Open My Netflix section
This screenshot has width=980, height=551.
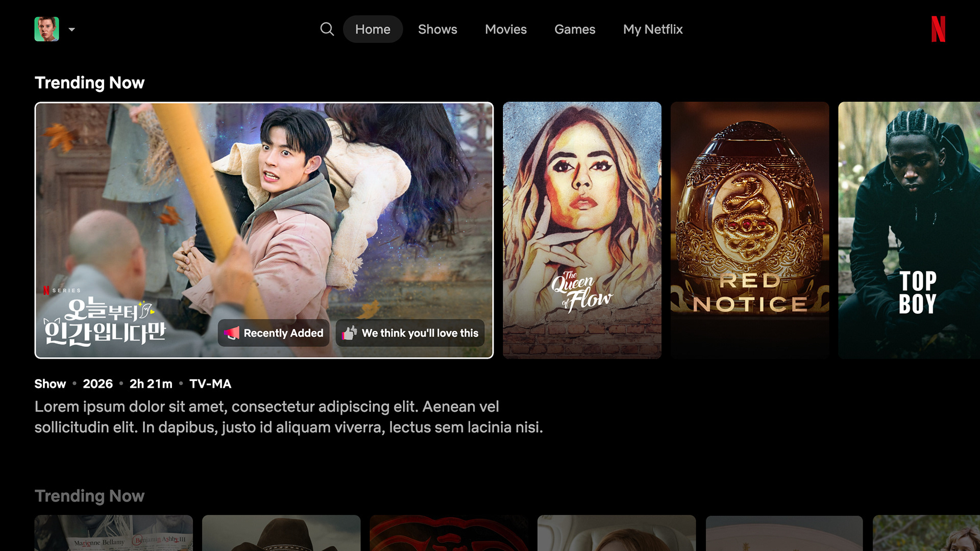coord(652,29)
